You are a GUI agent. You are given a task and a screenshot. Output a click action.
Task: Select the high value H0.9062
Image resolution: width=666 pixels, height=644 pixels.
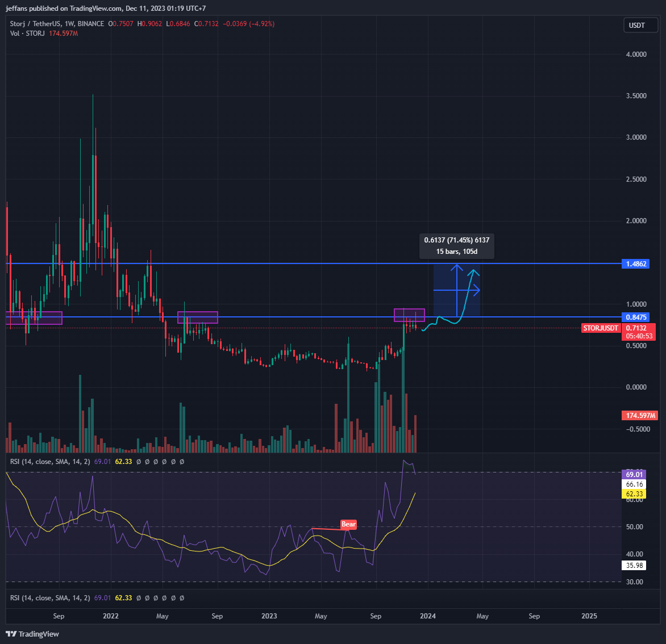(x=149, y=24)
